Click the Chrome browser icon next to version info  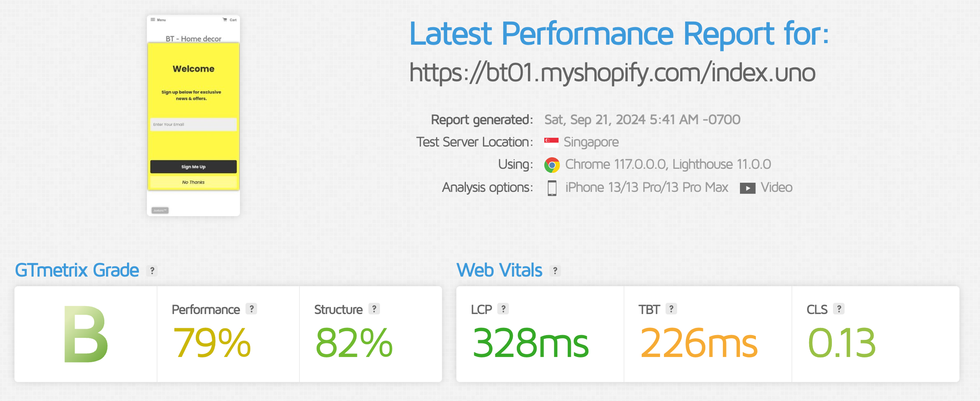552,164
